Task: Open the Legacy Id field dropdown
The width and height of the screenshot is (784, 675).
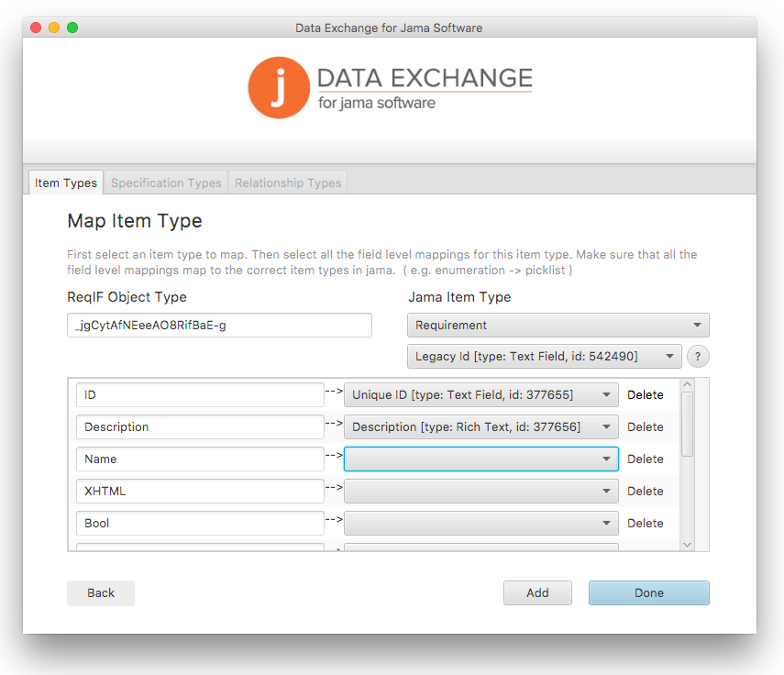Action: pos(544,357)
